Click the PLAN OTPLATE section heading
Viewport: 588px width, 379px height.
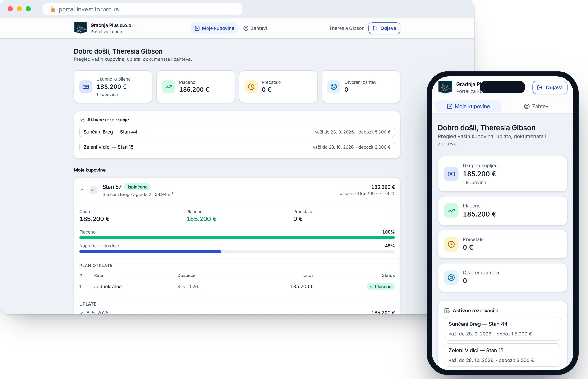(x=96, y=266)
